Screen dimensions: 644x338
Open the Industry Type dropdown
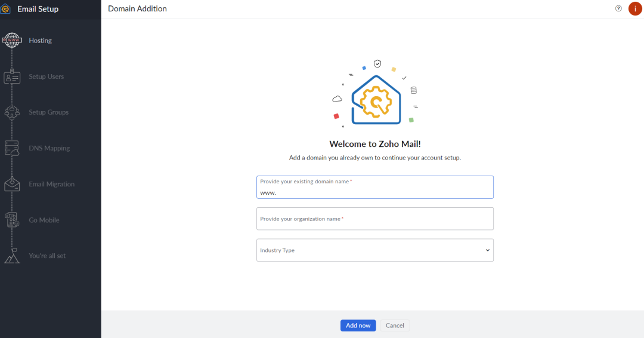tap(375, 250)
